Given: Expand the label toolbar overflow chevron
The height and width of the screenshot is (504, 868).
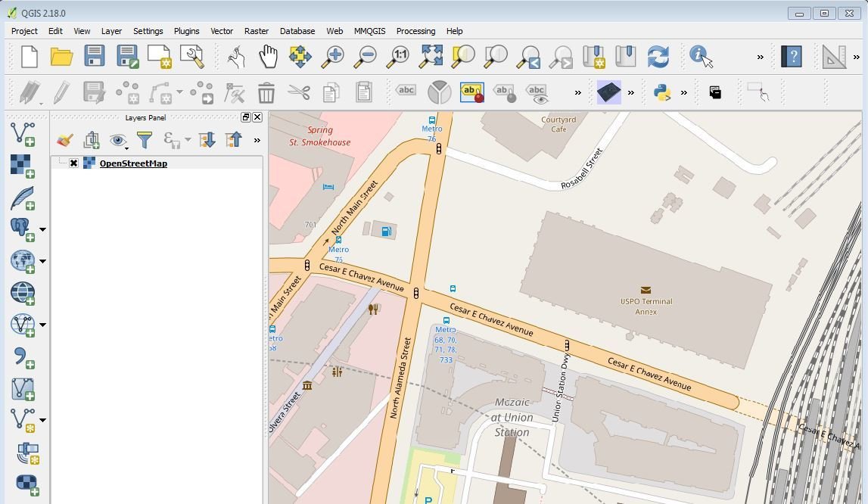Looking at the screenshot, I should (x=578, y=93).
